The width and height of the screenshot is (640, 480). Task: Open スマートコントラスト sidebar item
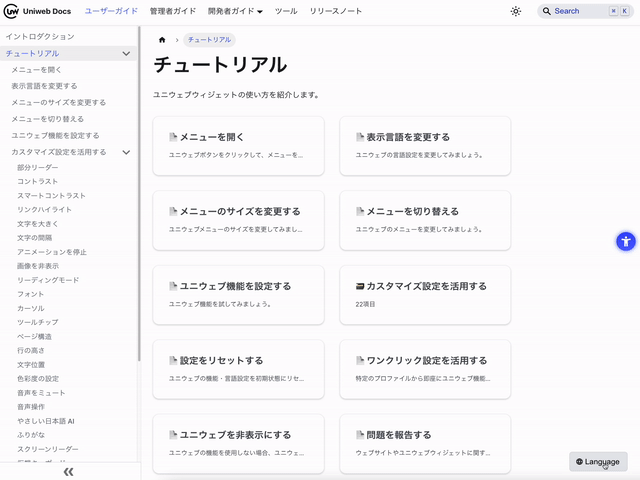click(x=51, y=196)
